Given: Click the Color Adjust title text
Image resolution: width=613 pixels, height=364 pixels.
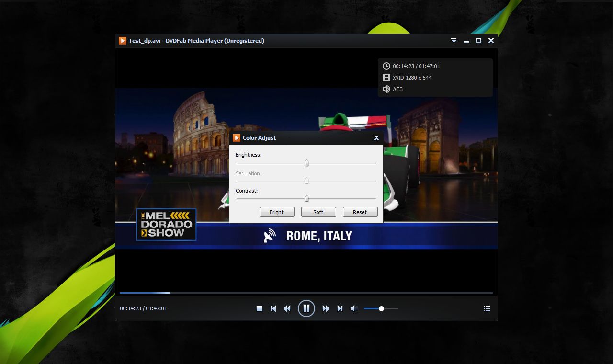Looking at the screenshot, I should coord(259,138).
